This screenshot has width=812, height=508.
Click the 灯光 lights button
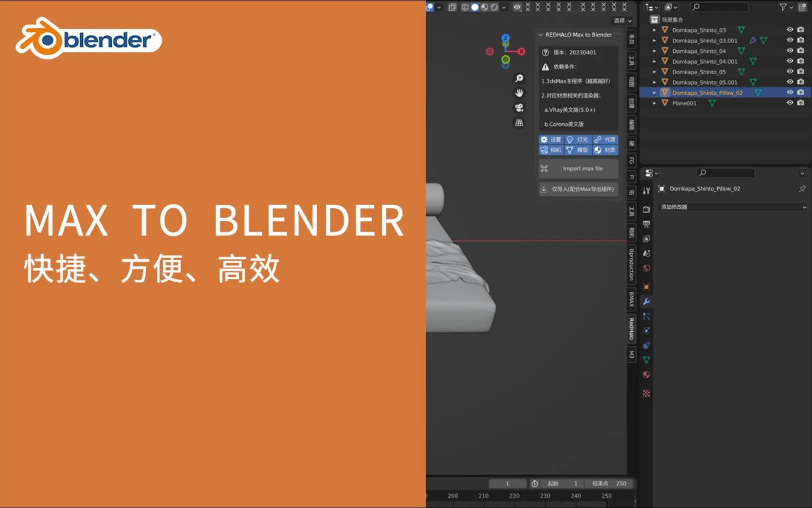[x=578, y=140]
